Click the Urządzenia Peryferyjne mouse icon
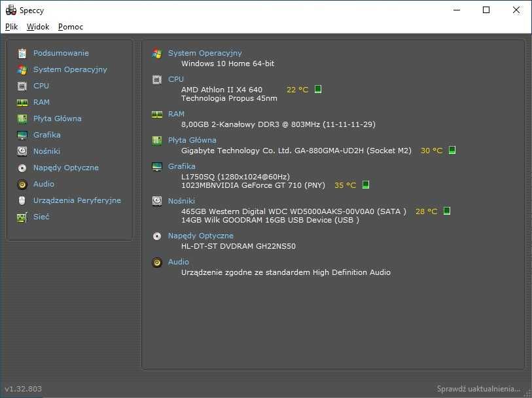 (22, 200)
